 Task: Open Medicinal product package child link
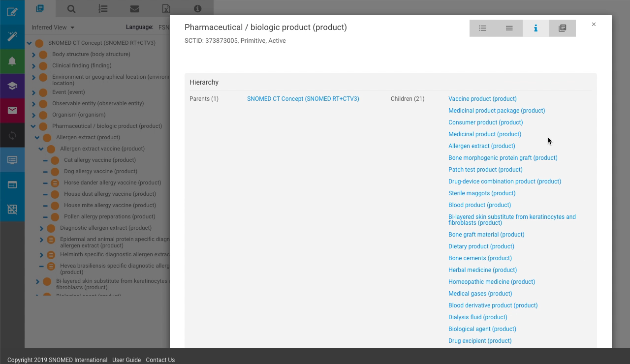click(x=497, y=111)
